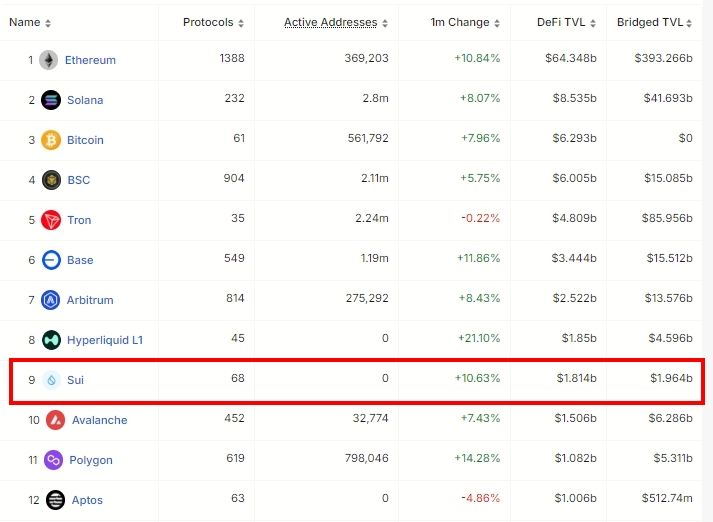This screenshot has height=522, width=713.
Task: Click Sui's DeFi TVL value $1.814b
Action: tap(576, 379)
